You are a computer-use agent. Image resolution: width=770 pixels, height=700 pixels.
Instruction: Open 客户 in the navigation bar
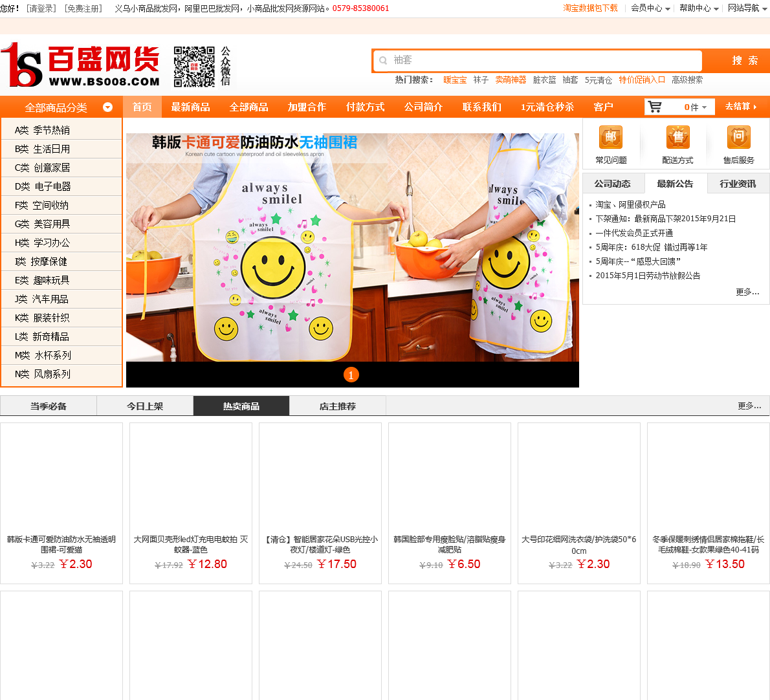(603, 107)
